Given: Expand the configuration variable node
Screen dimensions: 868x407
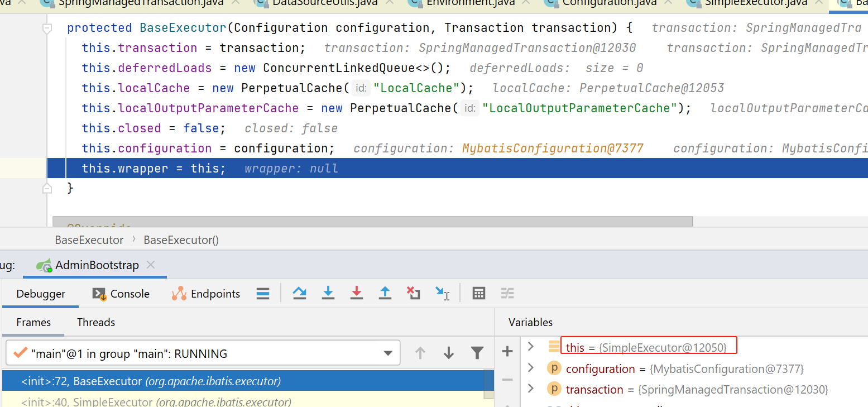Looking at the screenshot, I should click(531, 368).
